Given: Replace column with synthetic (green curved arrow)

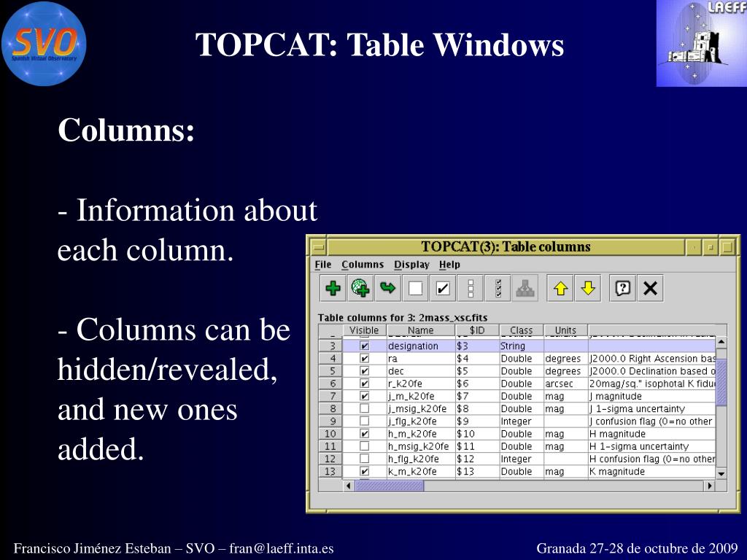Looking at the screenshot, I should 388,288.
